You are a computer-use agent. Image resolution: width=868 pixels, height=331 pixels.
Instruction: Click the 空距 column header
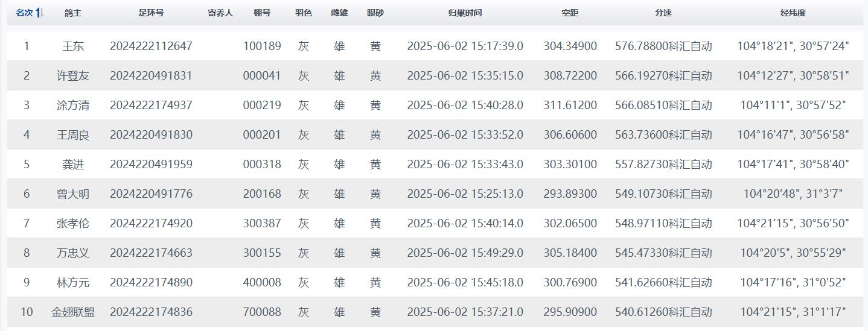570,13
